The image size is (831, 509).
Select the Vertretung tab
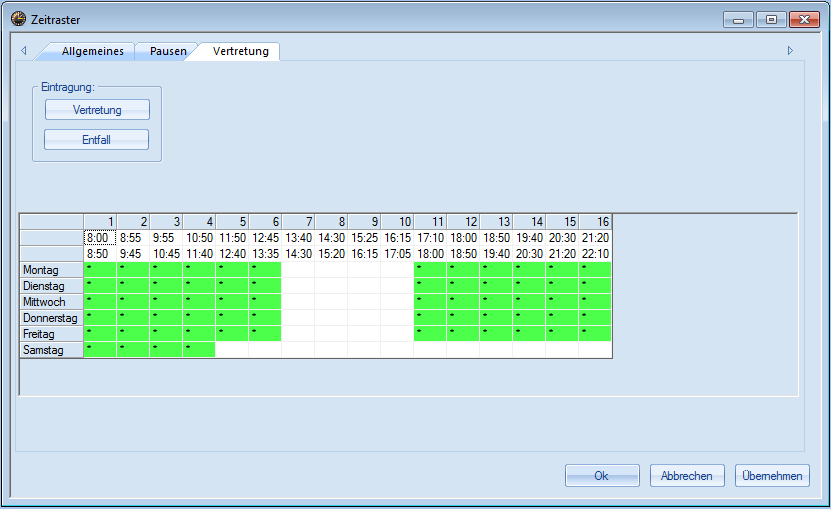pos(240,51)
